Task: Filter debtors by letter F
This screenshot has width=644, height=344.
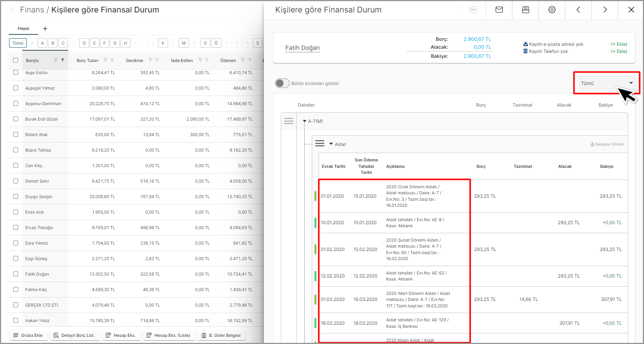Action: (x=105, y=43)
